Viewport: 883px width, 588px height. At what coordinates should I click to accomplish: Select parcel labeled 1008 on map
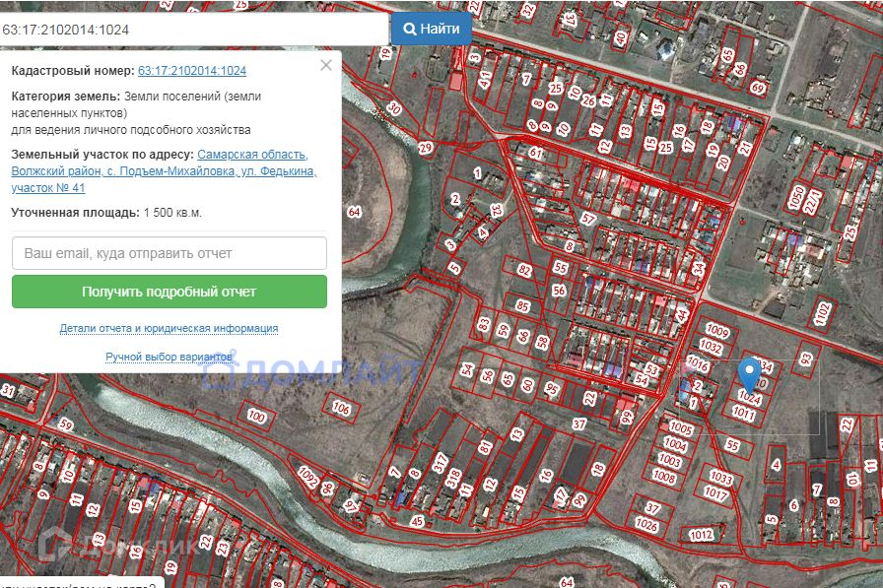tap(664, 477)
